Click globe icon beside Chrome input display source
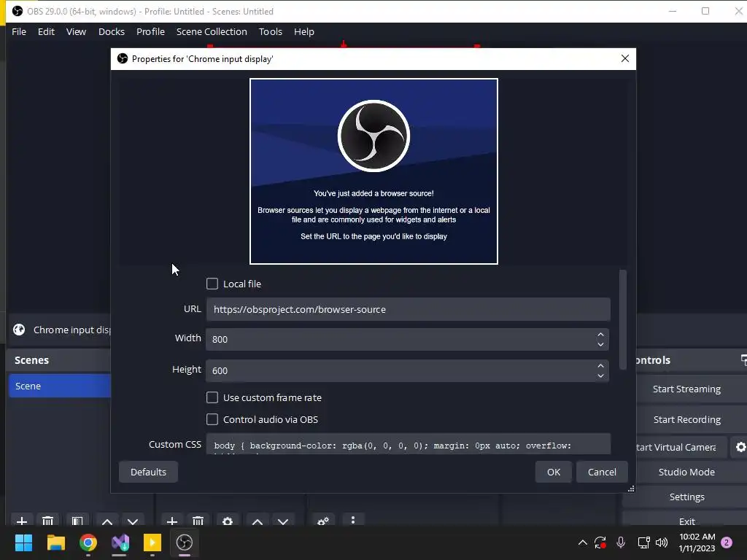Viewport: 747px width, 560px height. point(19,330)
